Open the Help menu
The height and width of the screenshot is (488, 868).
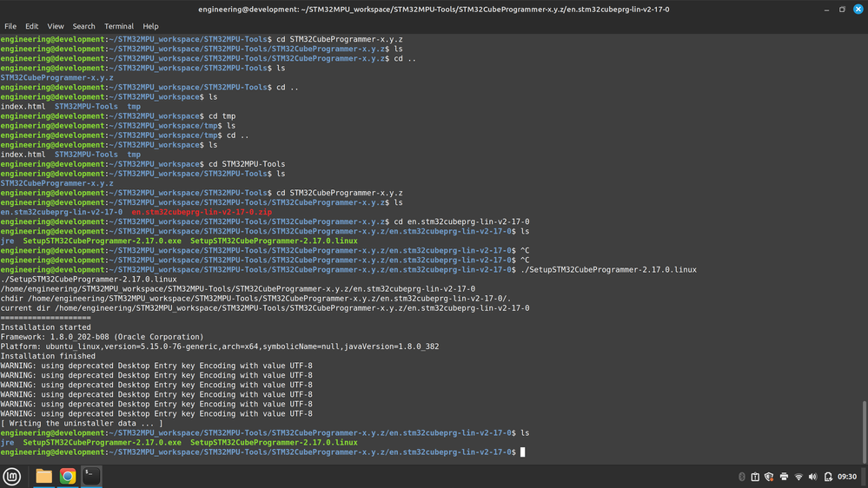150,26
